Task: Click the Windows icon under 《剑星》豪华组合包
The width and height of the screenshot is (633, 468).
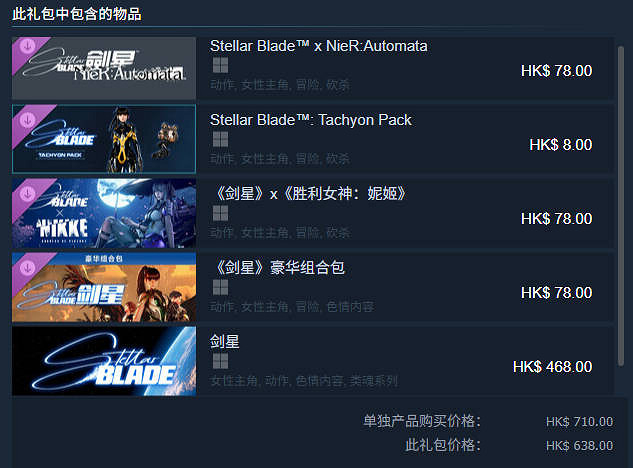Action: (220, 288)
